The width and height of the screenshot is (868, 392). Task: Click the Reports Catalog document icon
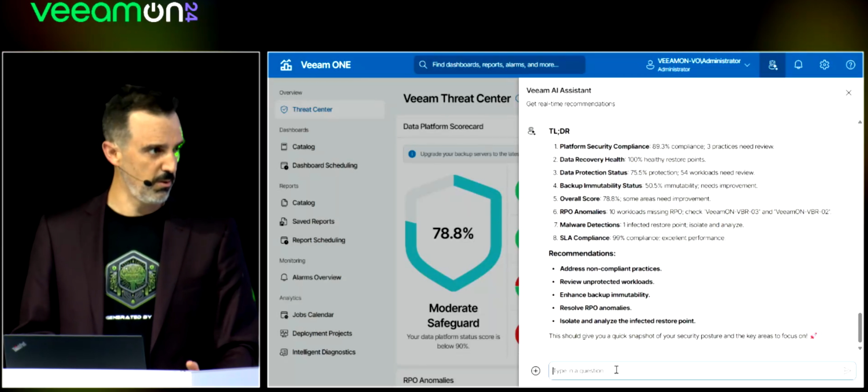tap(284, 202)
